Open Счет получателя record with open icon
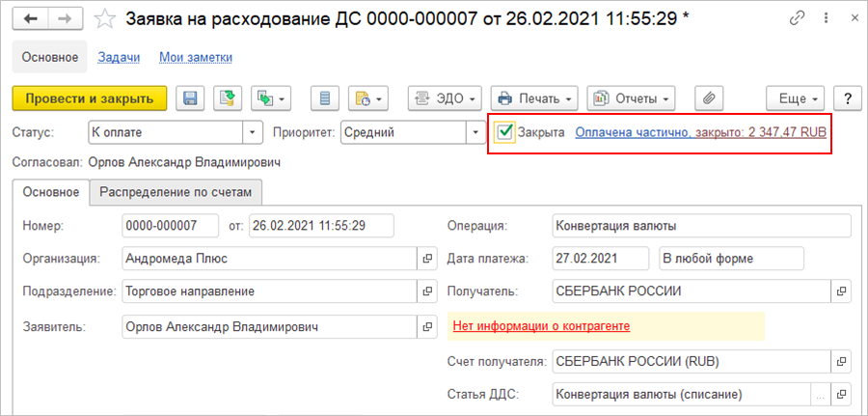The height and width of the screenshot is (416, 868). coord(841,361)
